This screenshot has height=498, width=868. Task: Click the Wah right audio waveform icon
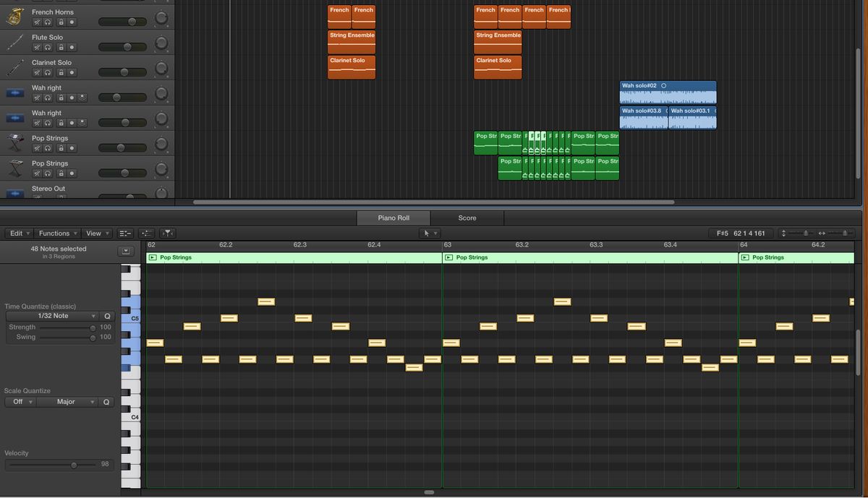[14, 92]
